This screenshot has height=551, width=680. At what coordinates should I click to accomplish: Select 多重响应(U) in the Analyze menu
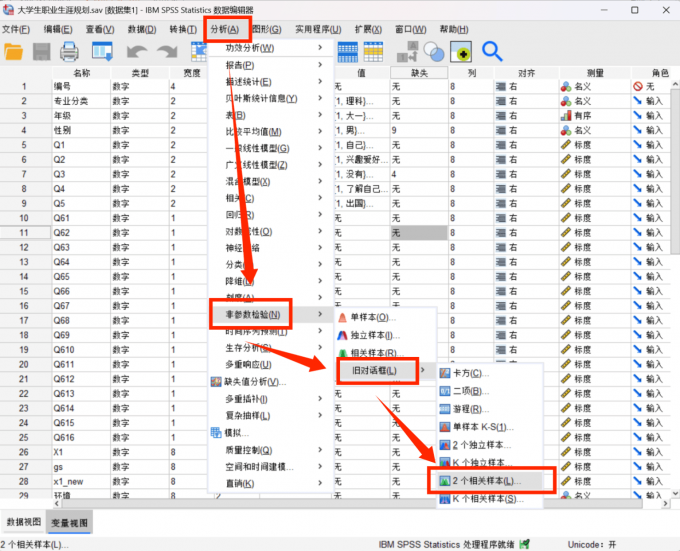coord(248,365)
